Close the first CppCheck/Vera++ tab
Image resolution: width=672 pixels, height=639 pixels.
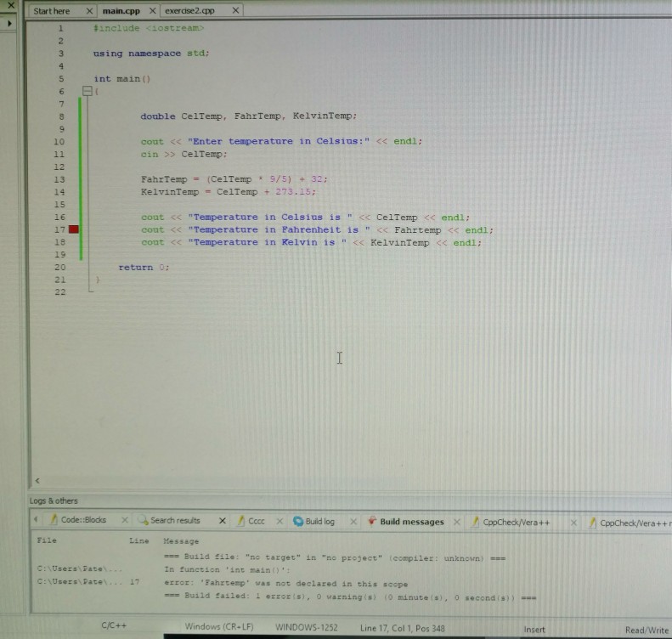pos(573,523)
